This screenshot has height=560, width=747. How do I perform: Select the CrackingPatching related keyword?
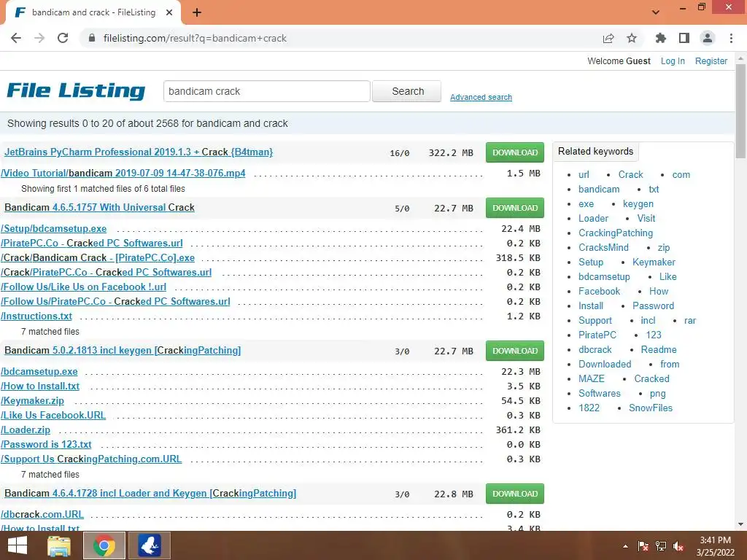pyautogui.click(x=616, y=233)
